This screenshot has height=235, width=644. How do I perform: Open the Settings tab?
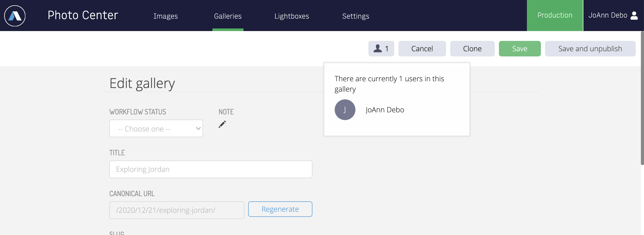(356, 16)
